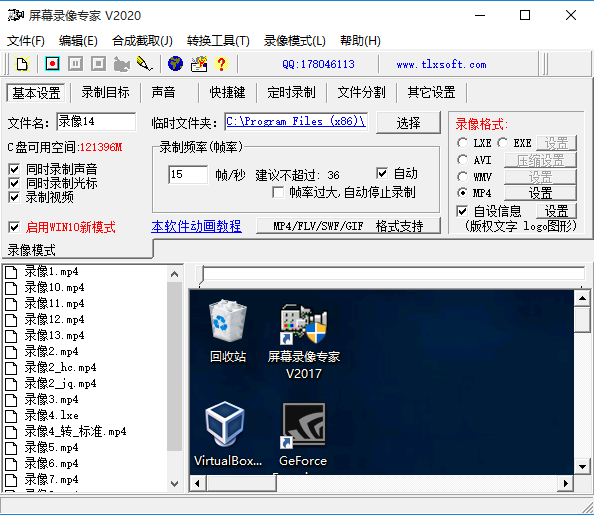Open the 文件(F) menu
Screen dimensions: 594x515
[x=26, y=41]
